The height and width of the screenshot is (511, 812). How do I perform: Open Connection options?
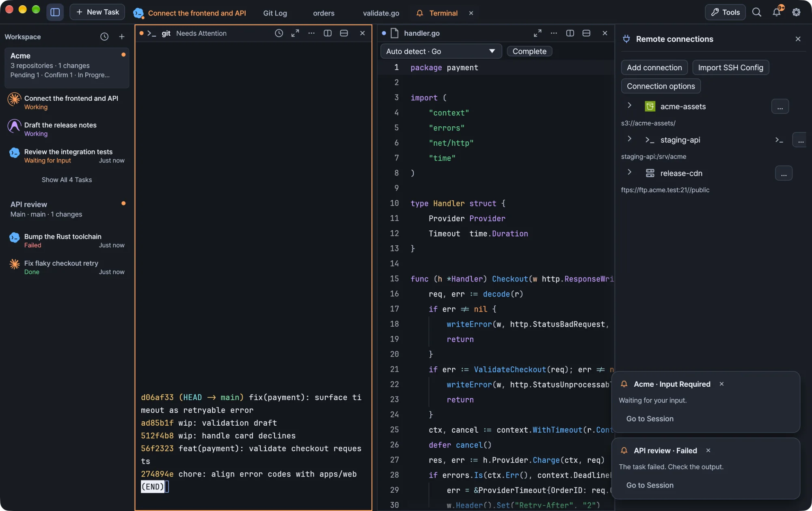(661, 86)
